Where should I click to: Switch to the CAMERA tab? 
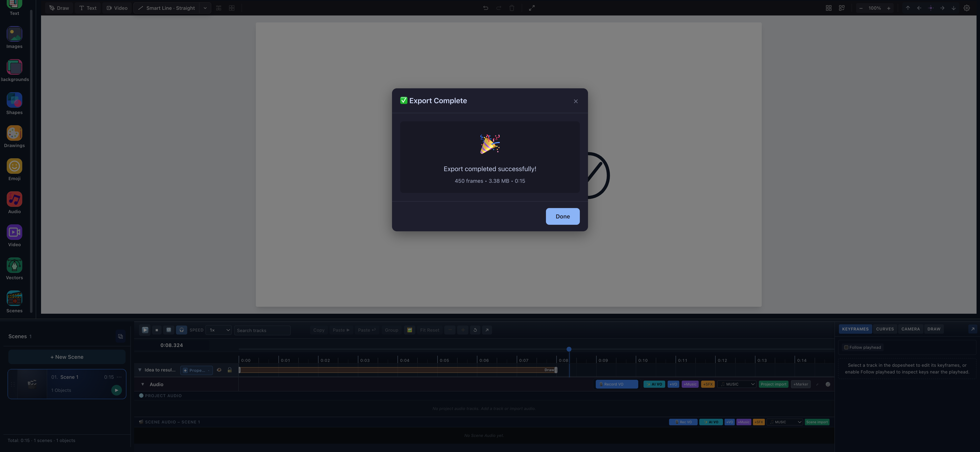(x=910, y=329)
